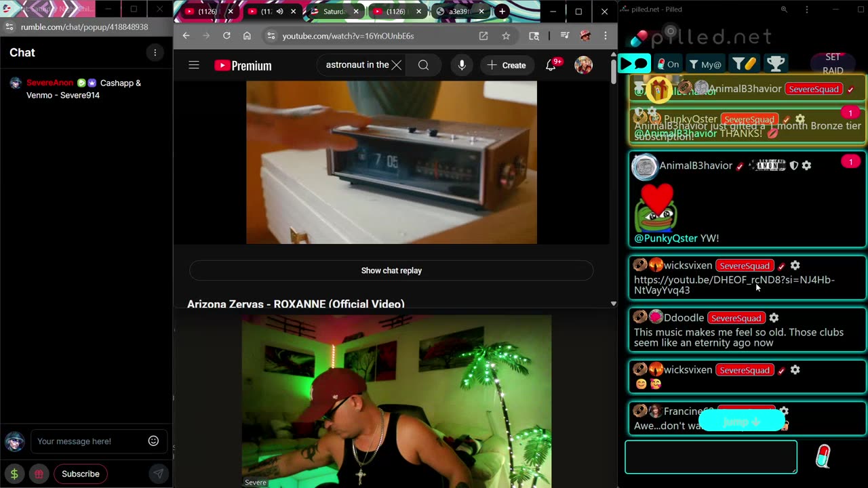Screen dimensions: 868x488
Task: Open the YouTube hamburger guide menu
Action: click(194, 65)
